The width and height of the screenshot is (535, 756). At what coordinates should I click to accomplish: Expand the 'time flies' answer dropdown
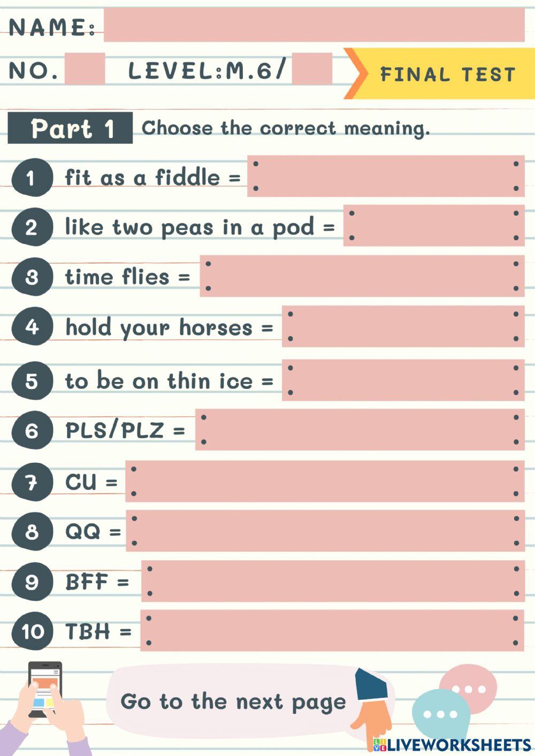(x=362, y=276)
